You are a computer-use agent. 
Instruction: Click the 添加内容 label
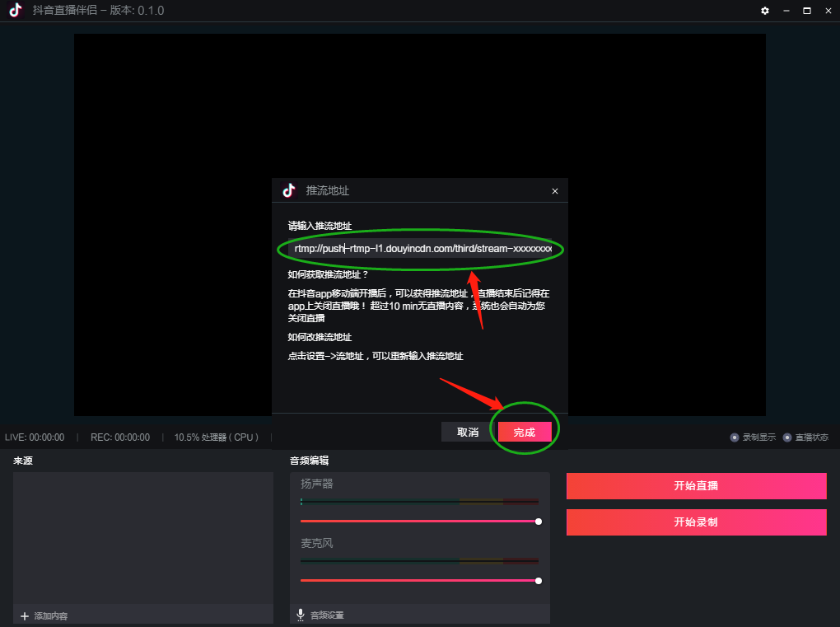click(x=51, y=616)
